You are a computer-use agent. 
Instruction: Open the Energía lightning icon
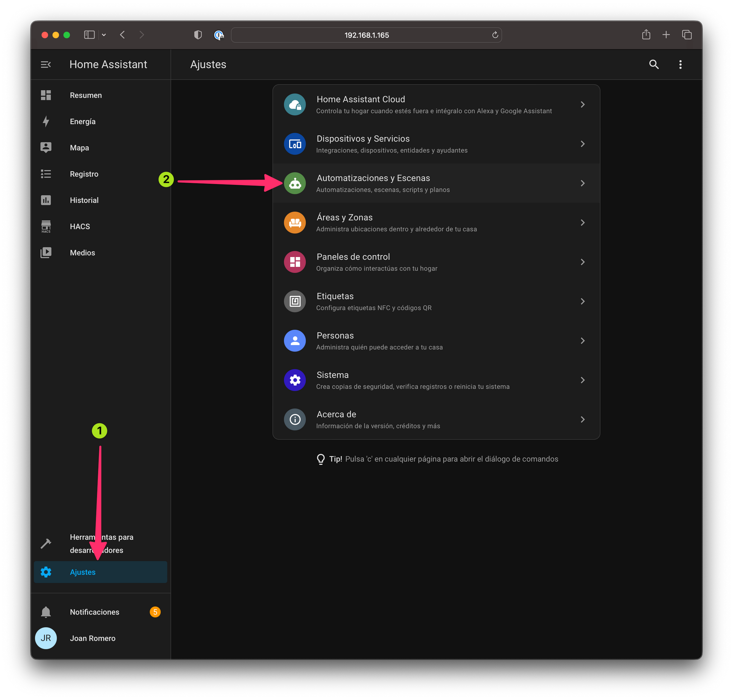(46, 121)
